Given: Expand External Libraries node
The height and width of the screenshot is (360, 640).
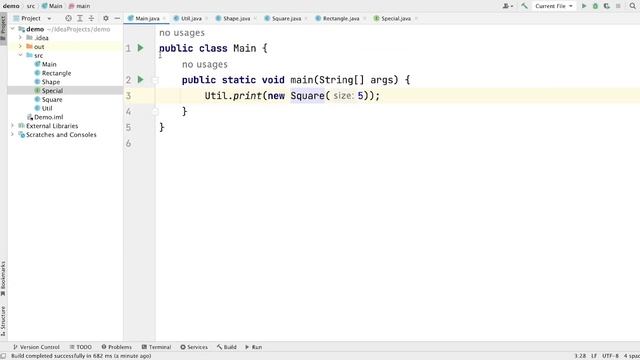Looking at the screenshot, I should [x=13, y=126].
